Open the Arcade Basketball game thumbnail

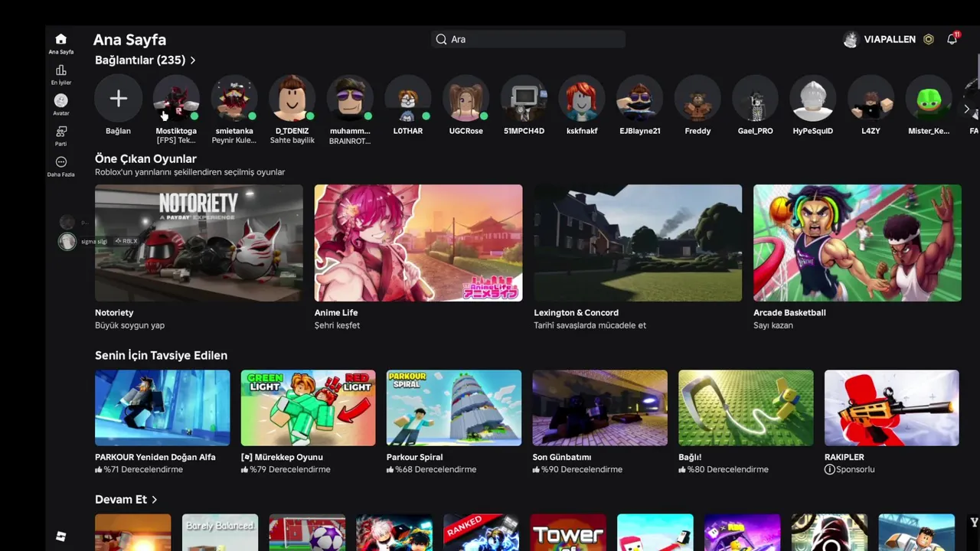(857, 243)
